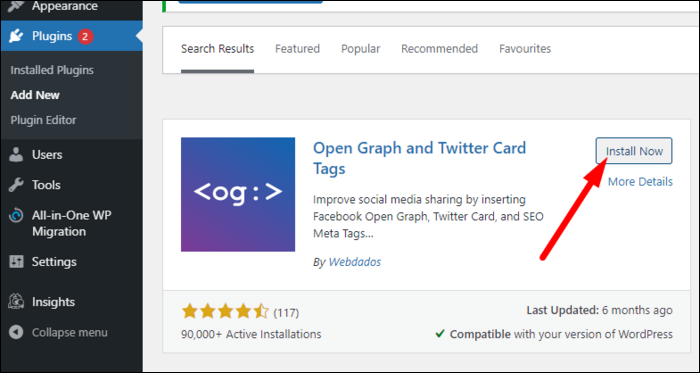Click the plugin description text paragraph
Viewport: 700px width, 373px height.
(428, 216)
